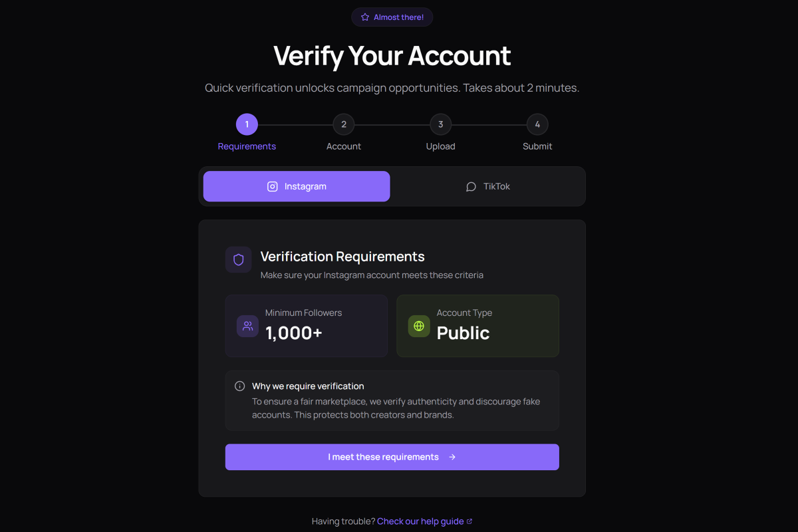798x532 pixels.
Task: Click the green globe icon on the Account Type card
Action: coord(419,326)
